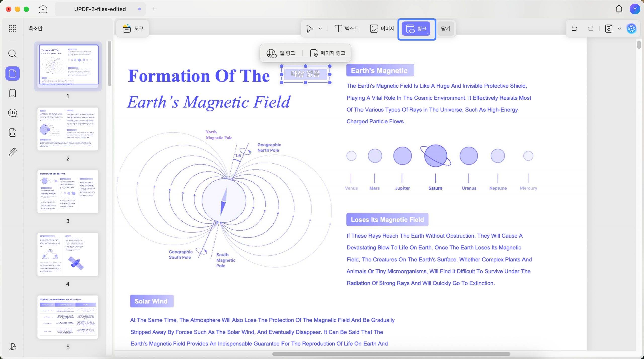Image resolution: width=644 pixels, height=359 pixels.
Task: Click the Loses Its Magnetic Field heading
Action: tap(387, 220)
